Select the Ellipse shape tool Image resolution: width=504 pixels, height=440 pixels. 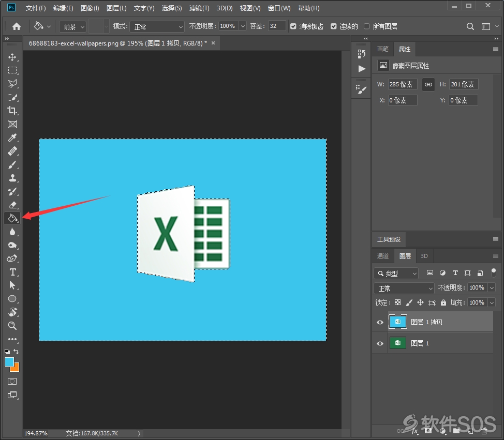12,299
